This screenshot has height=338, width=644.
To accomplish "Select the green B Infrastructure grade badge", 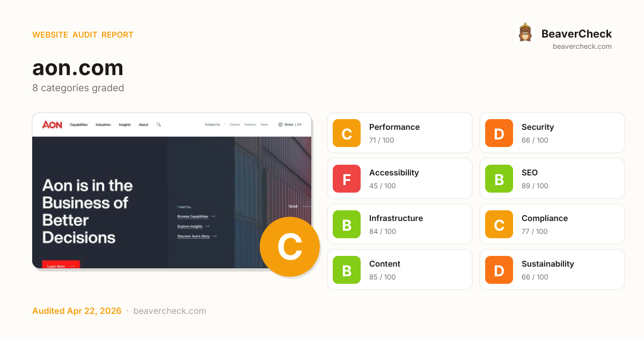I will pos(347,224).
